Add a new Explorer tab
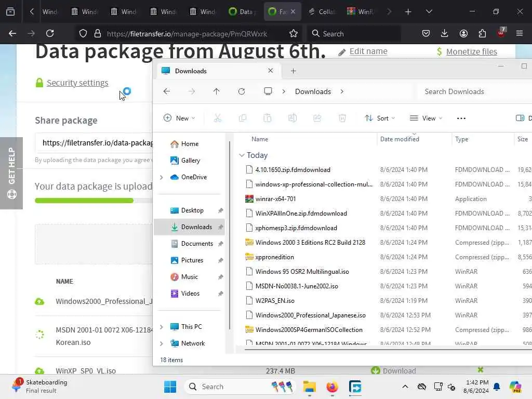 pos(294,71)
